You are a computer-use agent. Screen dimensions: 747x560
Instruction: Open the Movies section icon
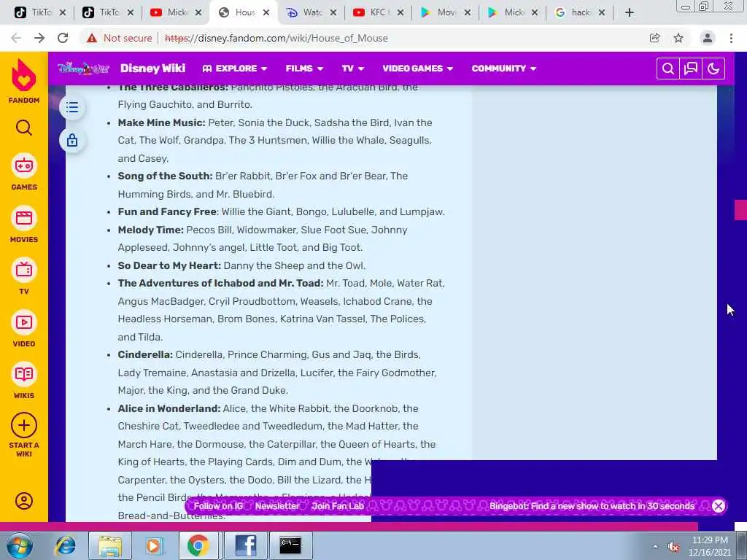point(24,218)
